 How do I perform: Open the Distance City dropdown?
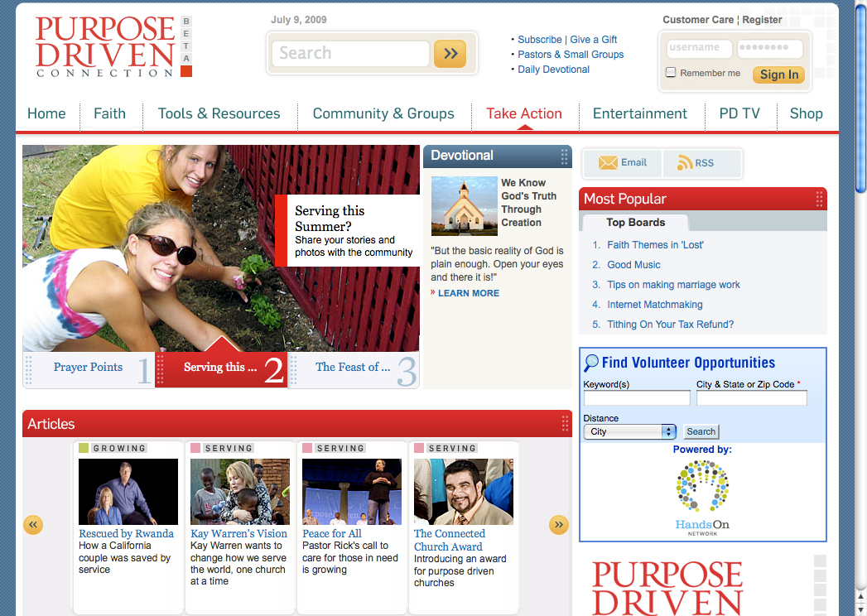click(x=630, y=432)
